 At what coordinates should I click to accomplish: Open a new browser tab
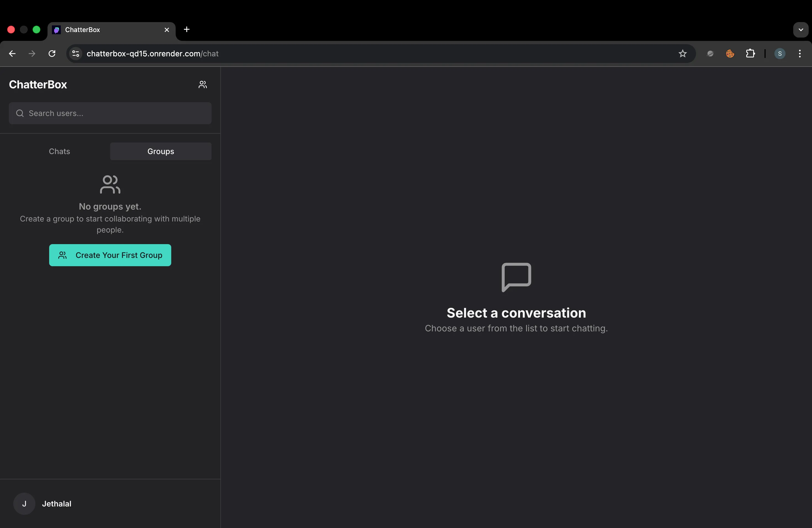(187, 30)
